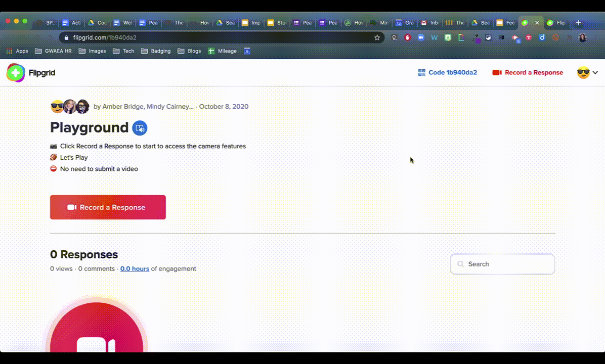Click the Flipgrid logo icon
Image resolution: width=605 pixels, height=364 pixels.
coord(16,72)
